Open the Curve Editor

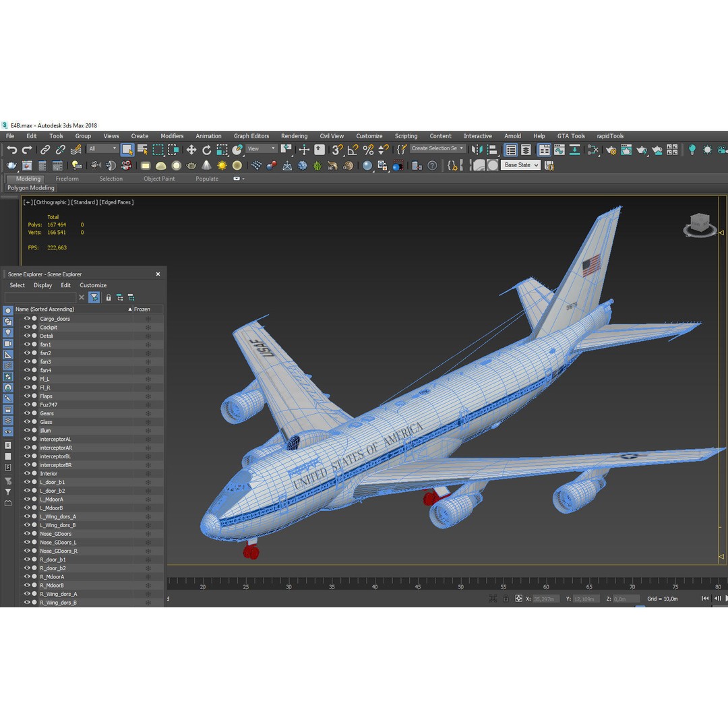559,150
